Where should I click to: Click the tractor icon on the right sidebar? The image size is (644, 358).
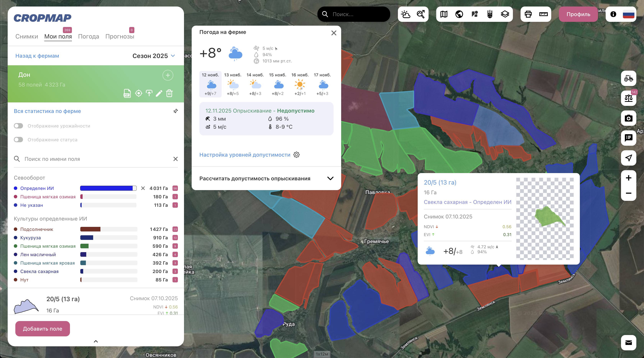[628, 78]
